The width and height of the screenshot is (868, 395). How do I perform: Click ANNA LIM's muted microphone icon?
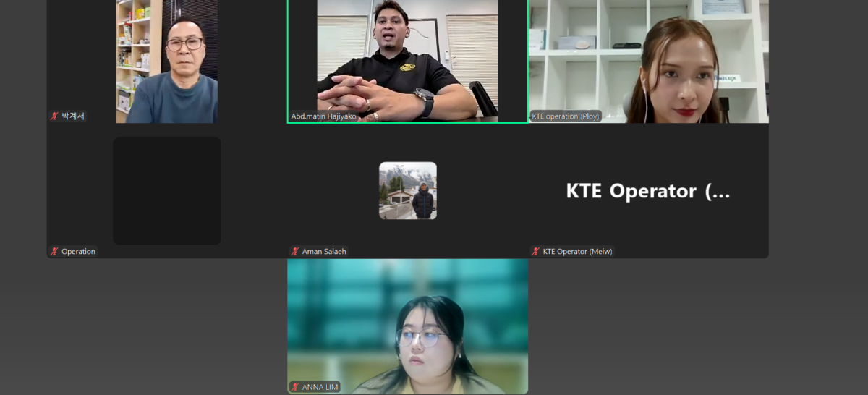[295, 387]
